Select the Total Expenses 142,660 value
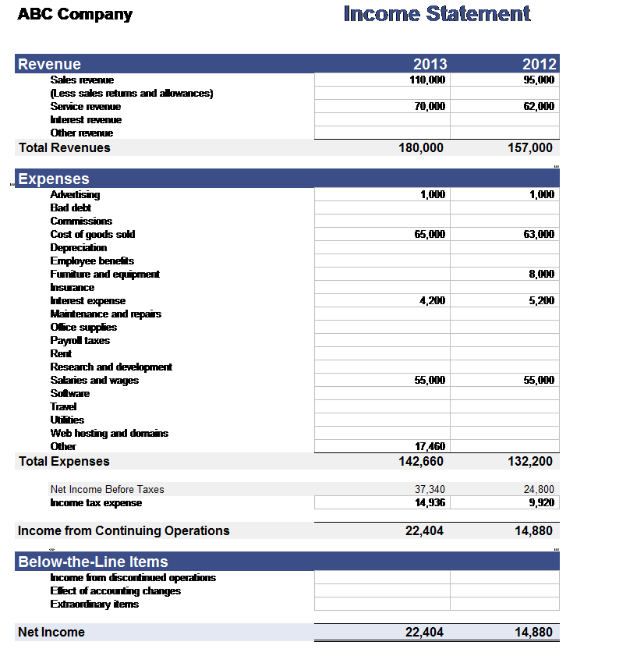 click(x=421, y=461)
